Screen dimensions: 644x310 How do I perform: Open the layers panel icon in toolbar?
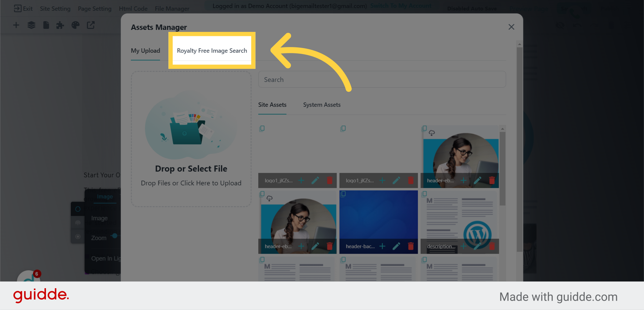31,25
